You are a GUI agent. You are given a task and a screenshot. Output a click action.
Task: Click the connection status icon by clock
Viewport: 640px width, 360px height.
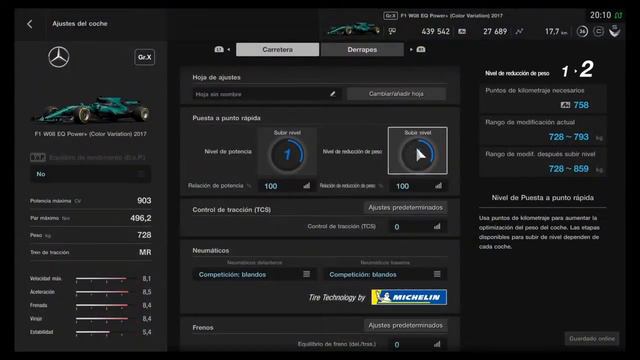coord(618,16)
